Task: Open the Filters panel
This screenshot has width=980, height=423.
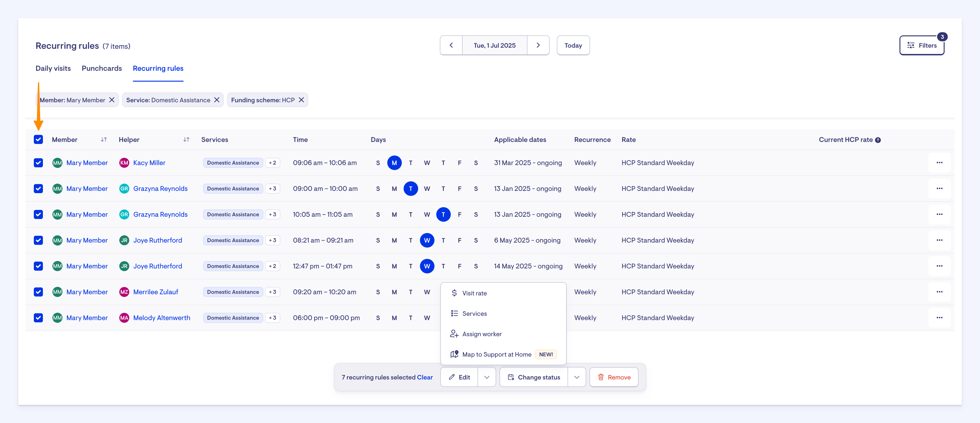Action: [922, 46]
